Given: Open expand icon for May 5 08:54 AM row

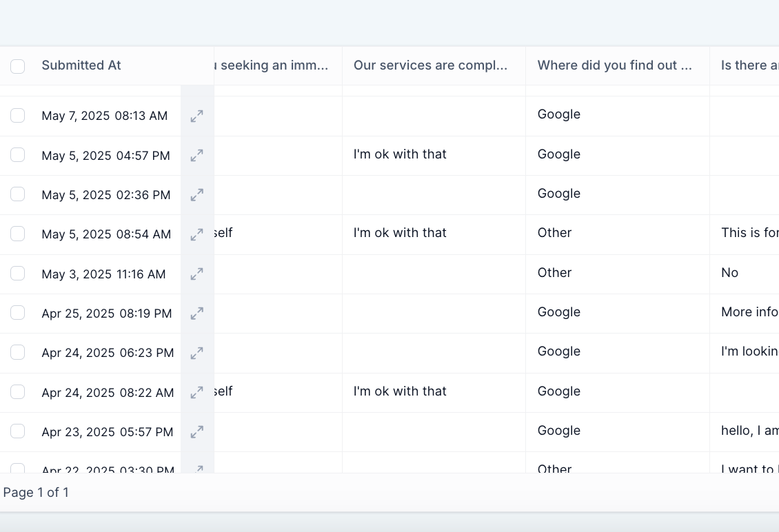Looking at the screenshot, I should pyautogui.click(x=197, y=234).
